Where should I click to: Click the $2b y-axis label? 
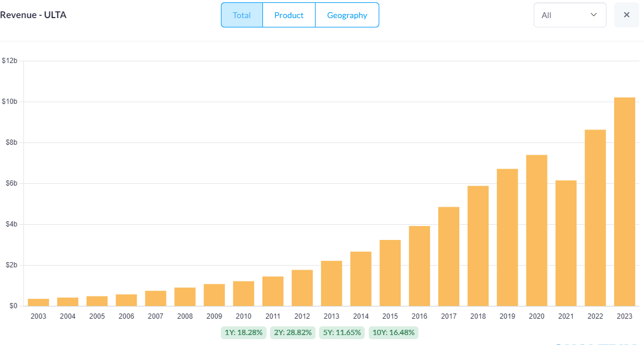(12, 265)
